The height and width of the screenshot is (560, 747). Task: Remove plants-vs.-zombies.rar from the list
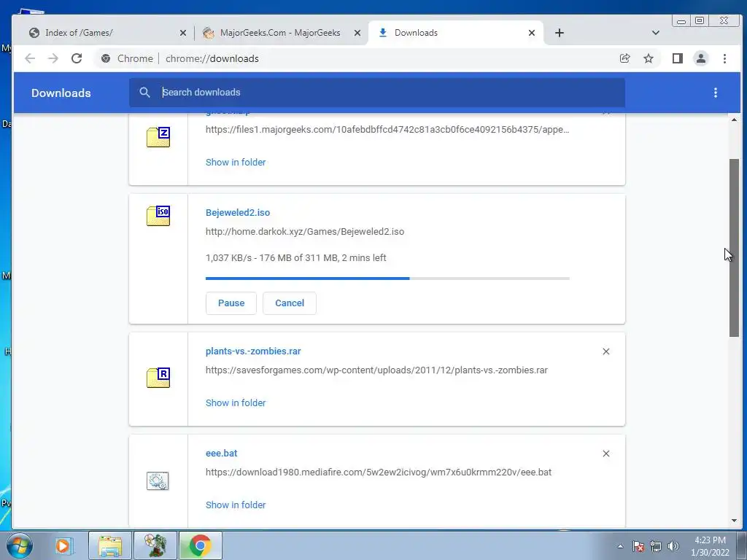[x=606, y=351]
